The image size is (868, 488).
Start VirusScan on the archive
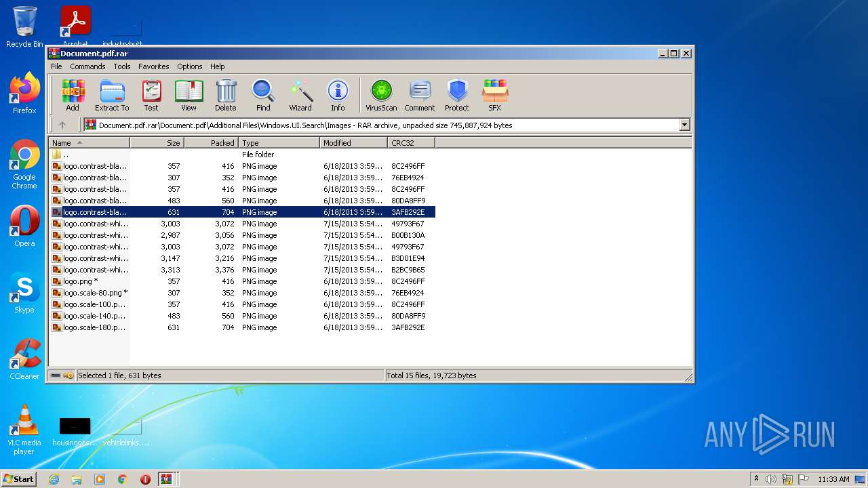pyautogui.click(x=381, y=96)
